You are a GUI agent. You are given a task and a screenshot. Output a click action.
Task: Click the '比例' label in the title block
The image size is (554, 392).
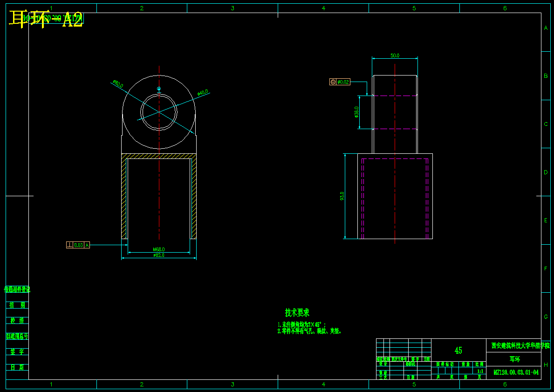[479, 364]
